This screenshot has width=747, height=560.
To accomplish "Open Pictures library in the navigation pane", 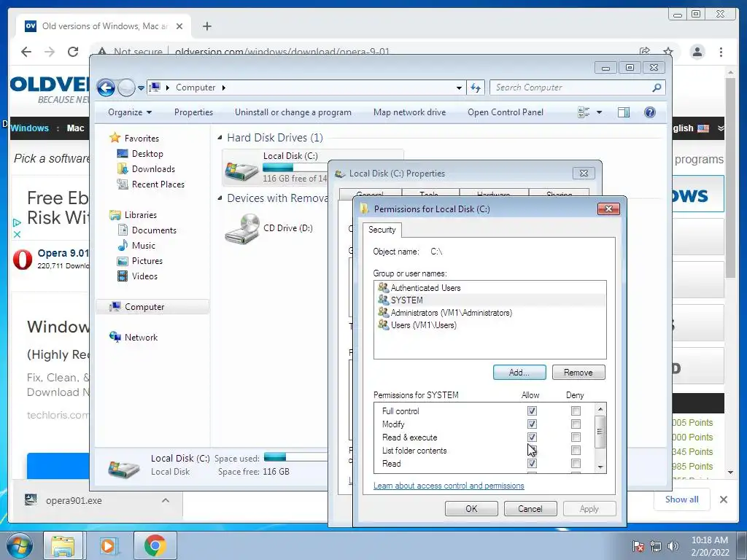I will [147, 261].
